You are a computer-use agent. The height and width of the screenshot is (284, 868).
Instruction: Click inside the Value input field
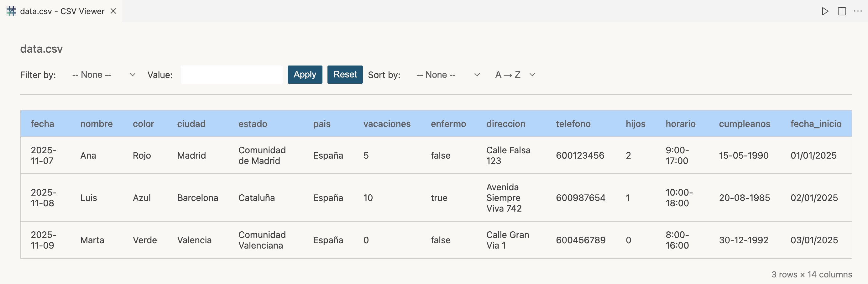[x=232, y=74]
